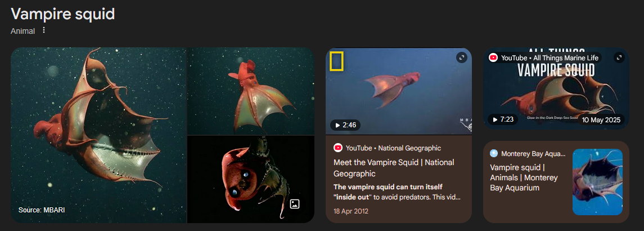Viewport: 644px width, 231px height.
Task: Click the 'Source: MBARI' caption
Action: tap(42, 210)
